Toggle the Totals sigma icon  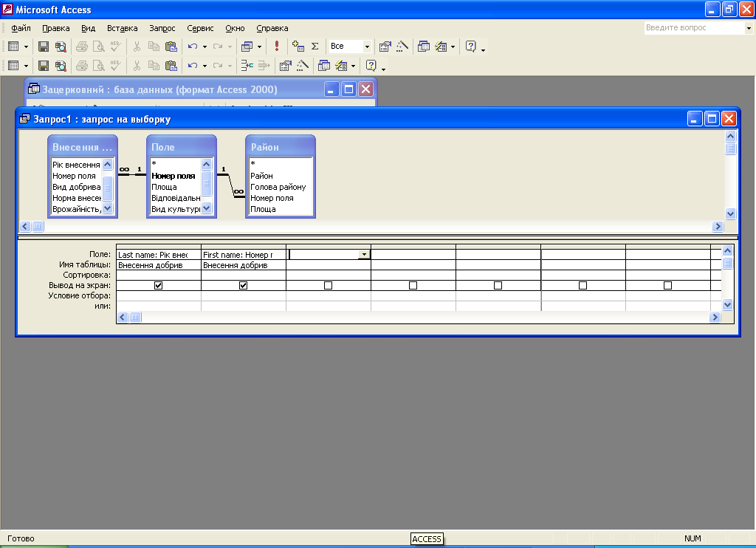click(x=315, y=47)
